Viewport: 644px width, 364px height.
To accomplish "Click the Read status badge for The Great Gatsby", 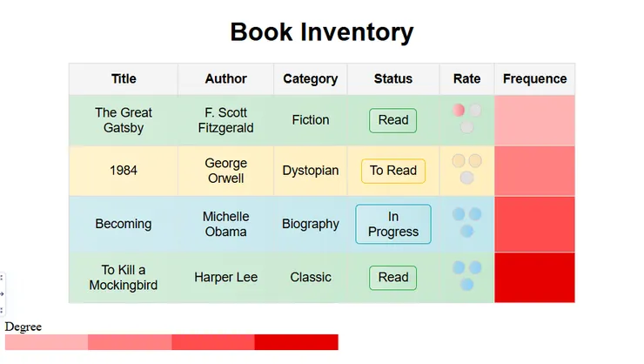I will (x=392, y=120).
